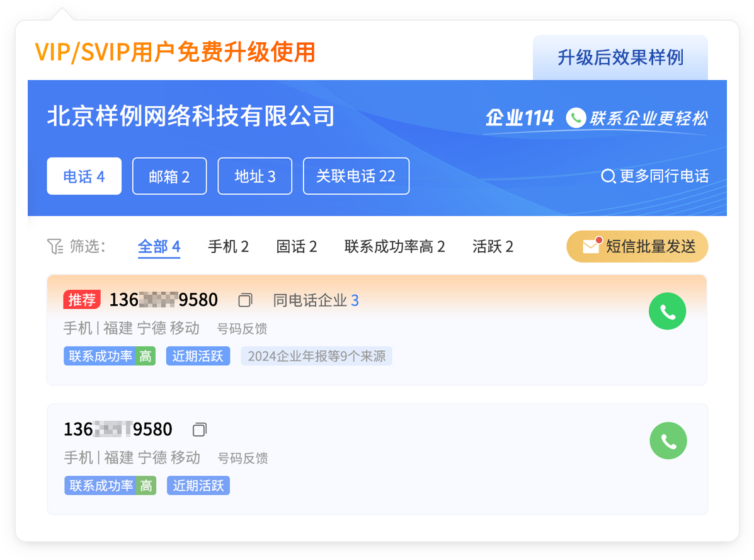
Task: Open the 邮箱 2 tab
Action: point(169,176)
